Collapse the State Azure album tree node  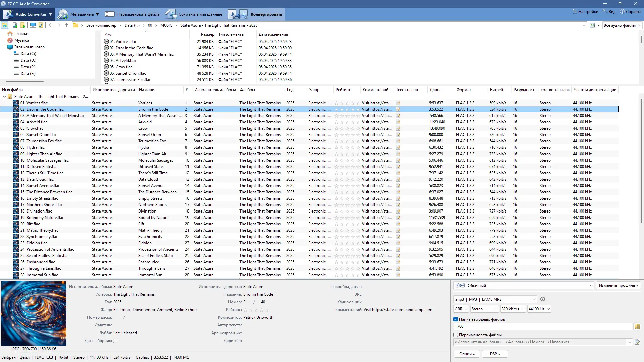(x=5, y=96)
